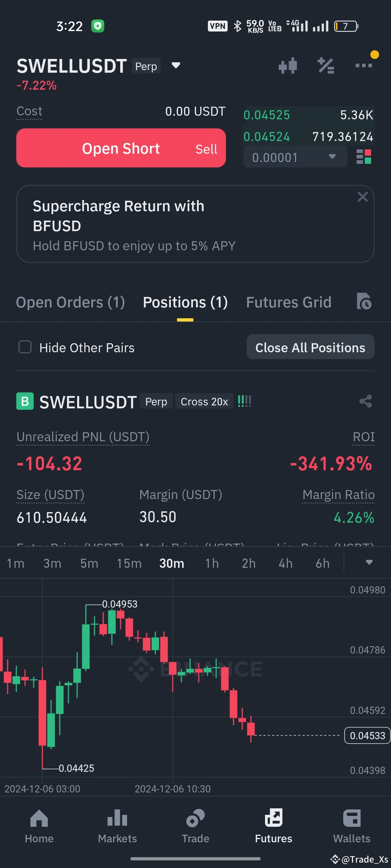Tap the Open Short sell button
The width and height of the screenshot is (391, 868).
pos(121,148)
